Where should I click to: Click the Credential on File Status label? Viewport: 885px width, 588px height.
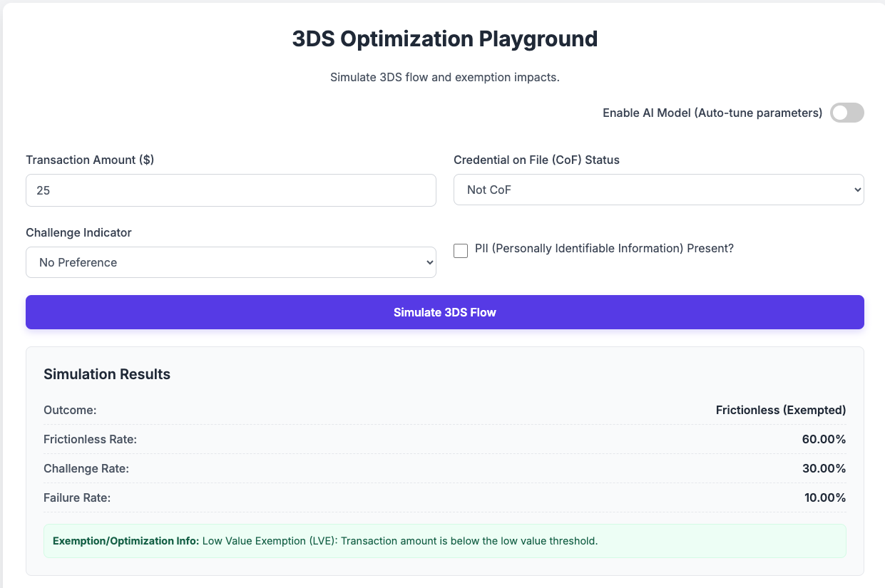[x=536, y=160]
